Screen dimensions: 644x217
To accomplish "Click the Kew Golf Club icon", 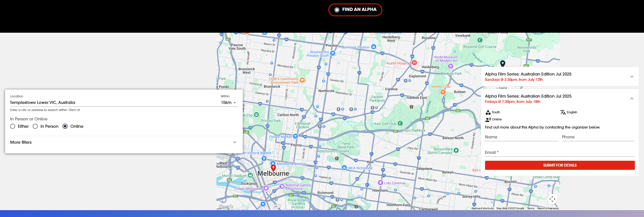I will tap(400, 123).
